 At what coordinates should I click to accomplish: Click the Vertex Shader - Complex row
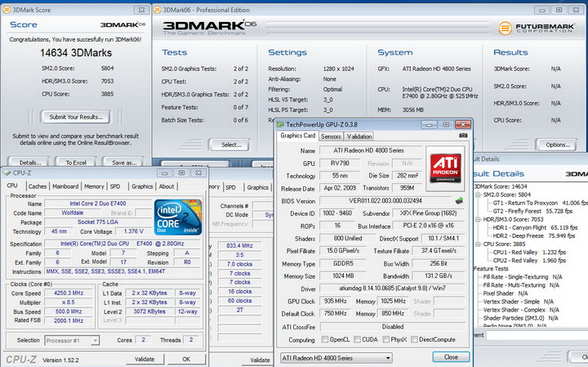click(521, 310)
